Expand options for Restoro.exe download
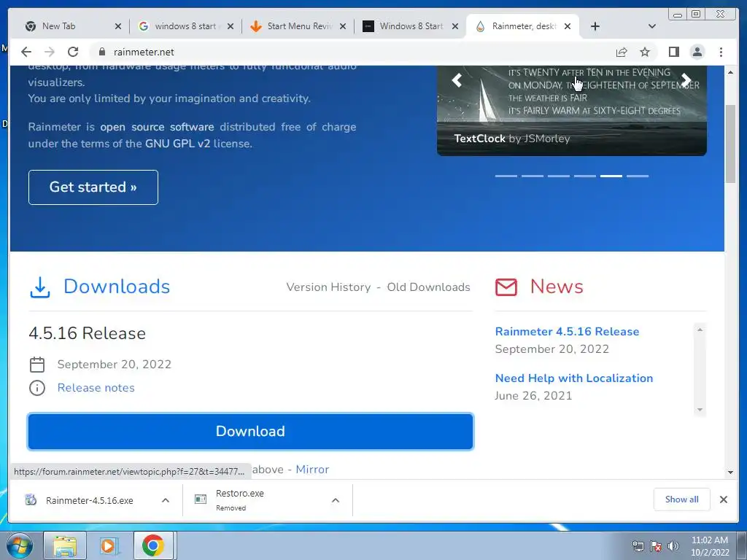Viewport: 747px width, 560px height. 336,500
